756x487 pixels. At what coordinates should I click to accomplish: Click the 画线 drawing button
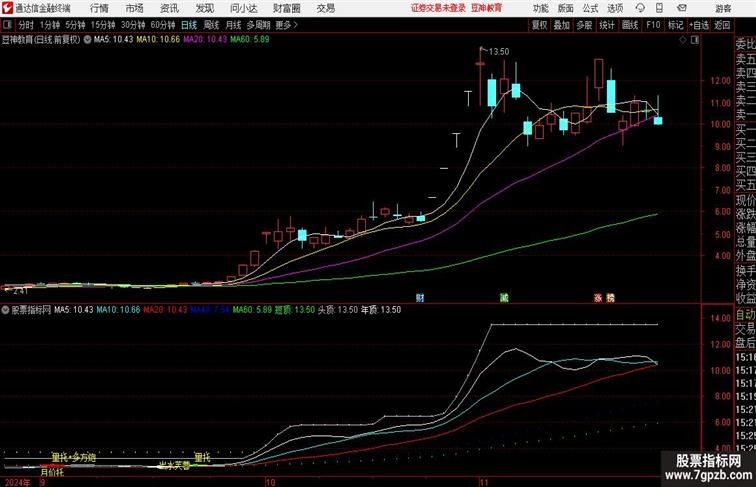tap(630, 25)
